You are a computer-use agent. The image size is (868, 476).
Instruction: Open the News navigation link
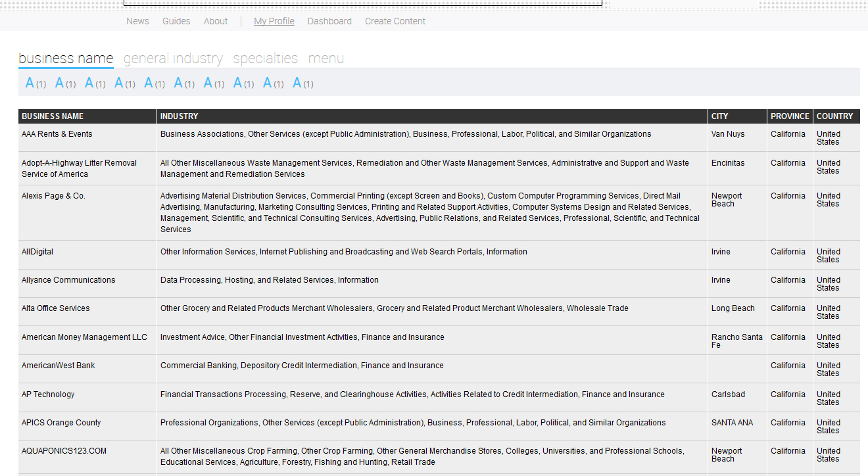pos(137,21)
